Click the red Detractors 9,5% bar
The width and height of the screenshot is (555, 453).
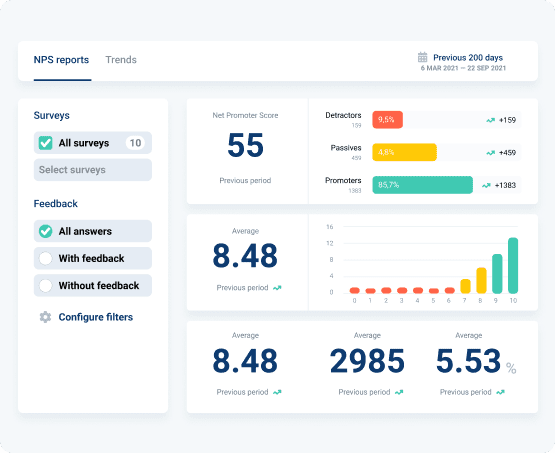[x=388, y=120]
